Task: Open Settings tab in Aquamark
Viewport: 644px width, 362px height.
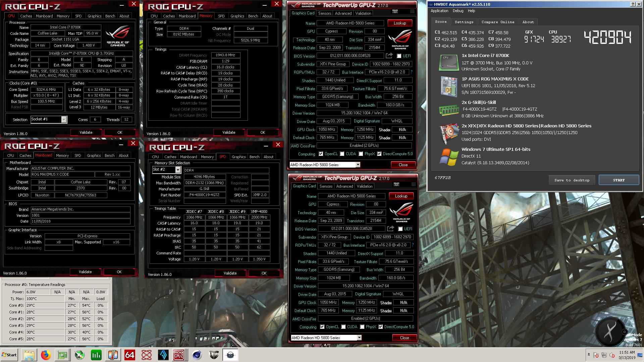Action: (x=464, y=22)
